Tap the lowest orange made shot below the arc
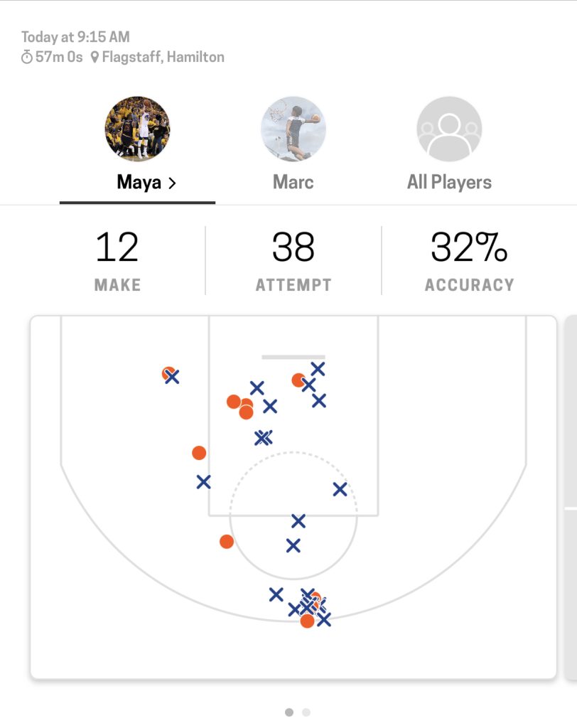Image resolution: width=577 pixels, height=728 pixels. pos(307,621)
